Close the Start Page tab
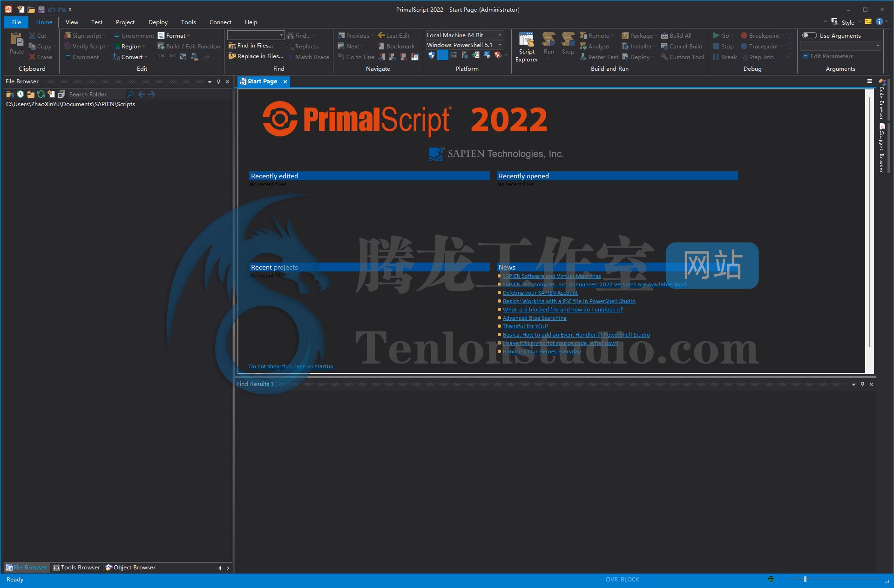The width and height of the screenshot is (894, 588). pos(285,81)
